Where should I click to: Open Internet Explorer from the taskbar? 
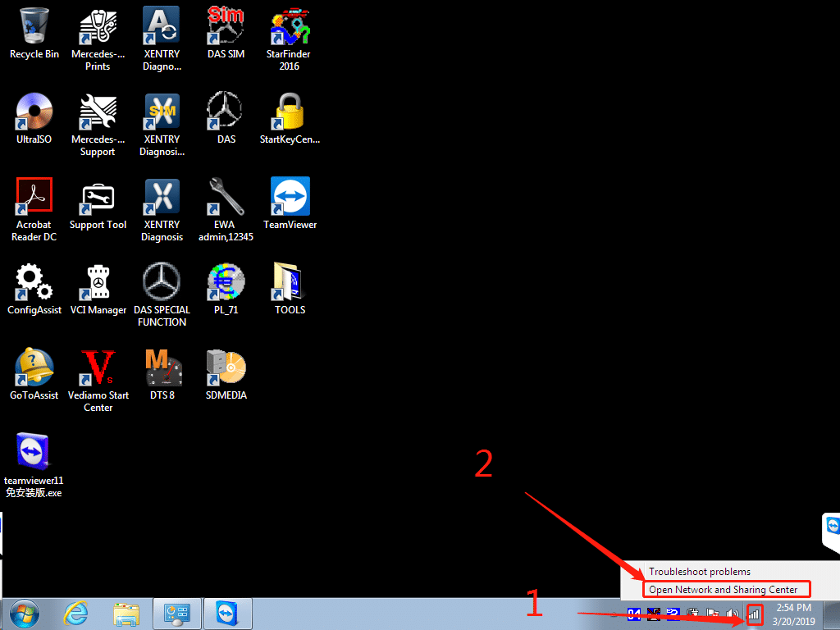[76, 614]
